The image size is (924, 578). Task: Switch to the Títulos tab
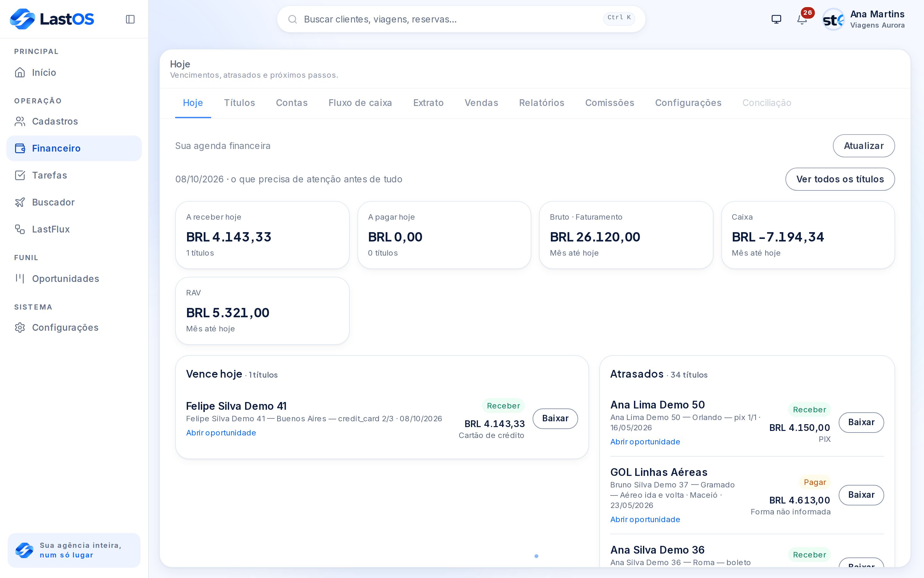click(239, 103)
